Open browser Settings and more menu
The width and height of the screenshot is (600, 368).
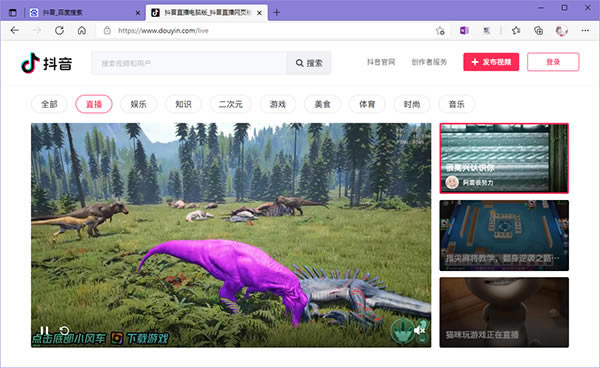585,31
